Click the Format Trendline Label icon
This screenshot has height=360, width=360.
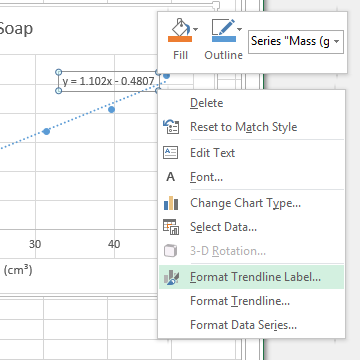tap(172, 277)
